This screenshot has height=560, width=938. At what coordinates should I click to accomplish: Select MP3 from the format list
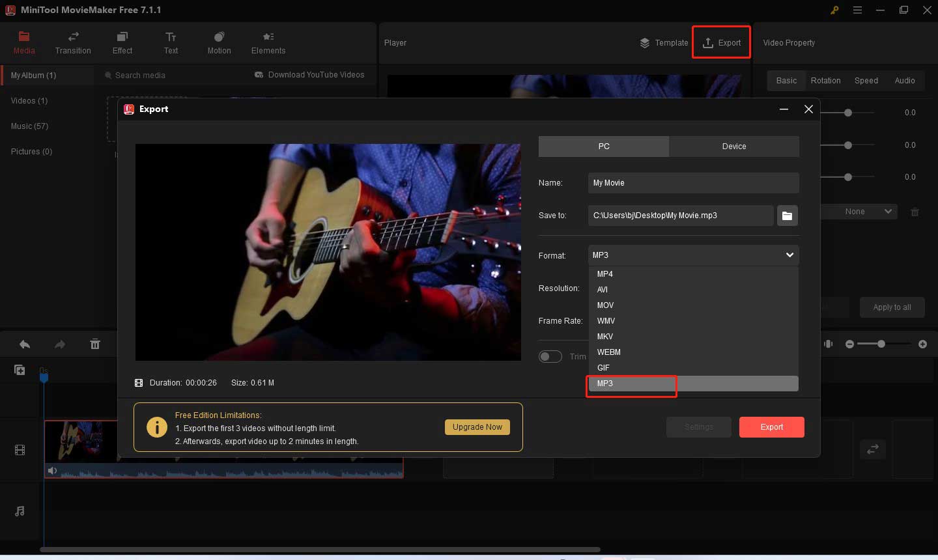(631, 384)
